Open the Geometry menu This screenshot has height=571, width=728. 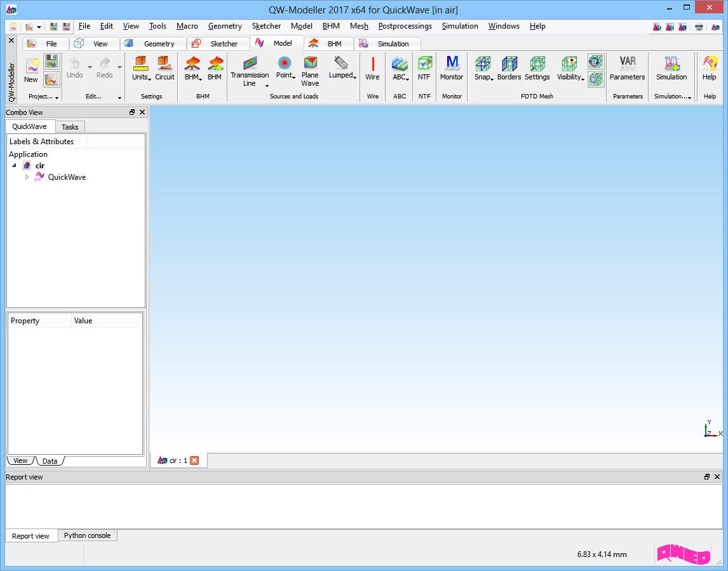click(x=225, y=26)
